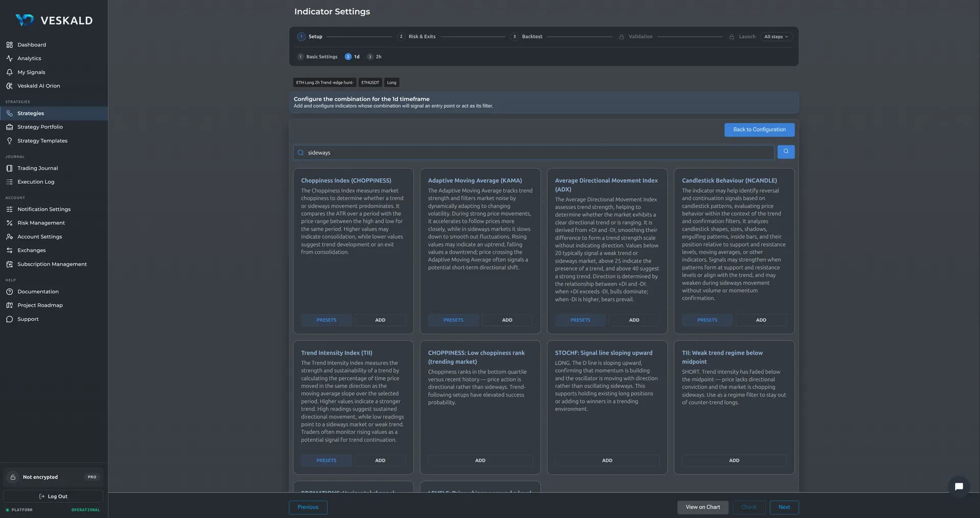Open PRESETS for Choppiness Index
The width and height of the screenshot is (980, 518).
coord(326,320)
